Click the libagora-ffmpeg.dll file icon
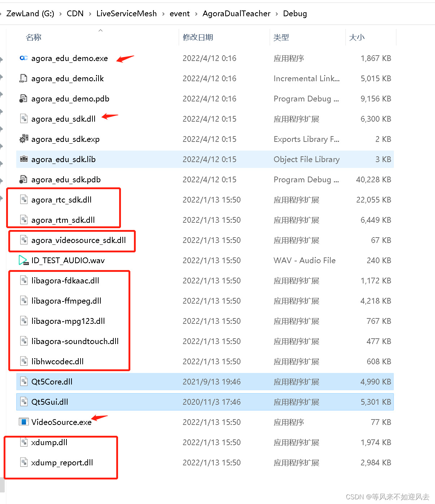 point(23,301)
